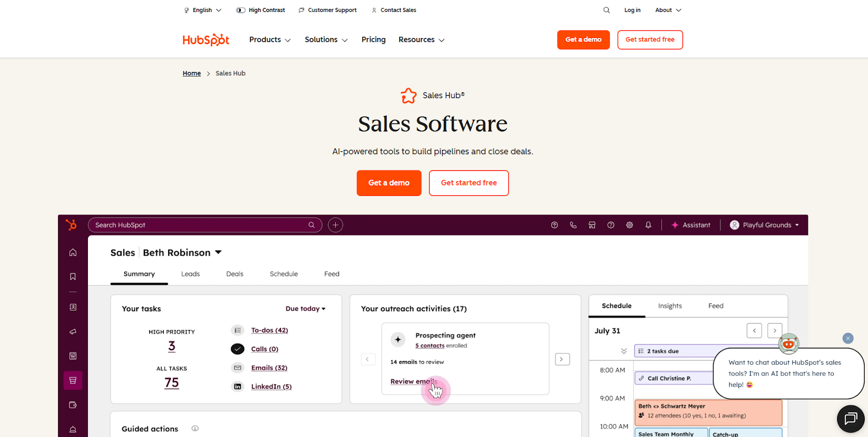Click the upgrade arrow icon in app toolbar
The image size is (868, 437).
(x=554, y=225)
